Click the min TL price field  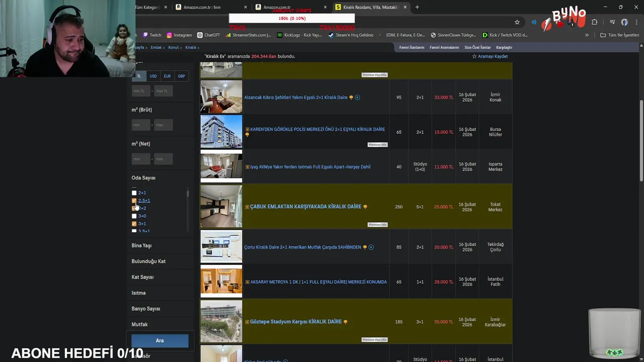point(141,91)
